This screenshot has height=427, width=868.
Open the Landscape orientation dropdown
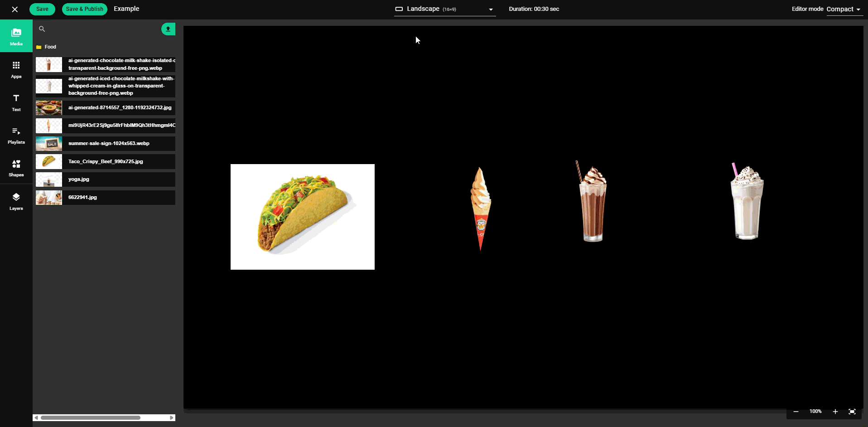pyautogui.click(x=445, y=9)
